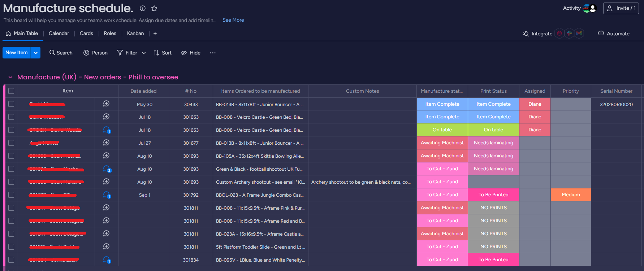Viewport: 644px width, 271px height.
Task: Collapse the Manufacture (UK) group
Action: tap(10, 77)
